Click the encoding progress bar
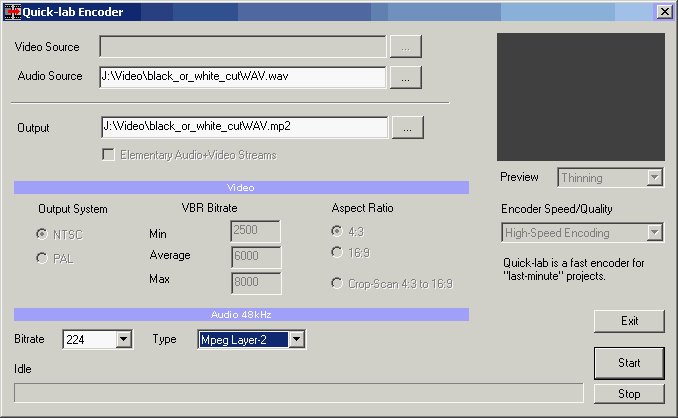 299,393
